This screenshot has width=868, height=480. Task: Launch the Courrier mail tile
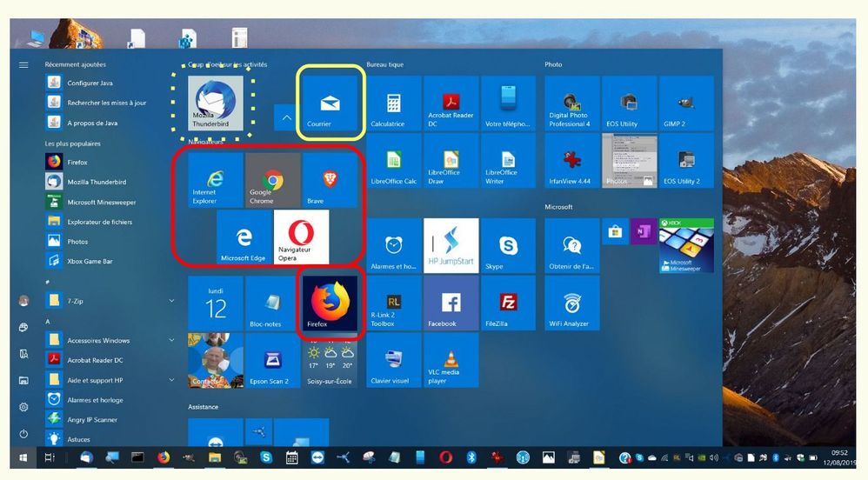pyautogui.click(x=330, y=103)
